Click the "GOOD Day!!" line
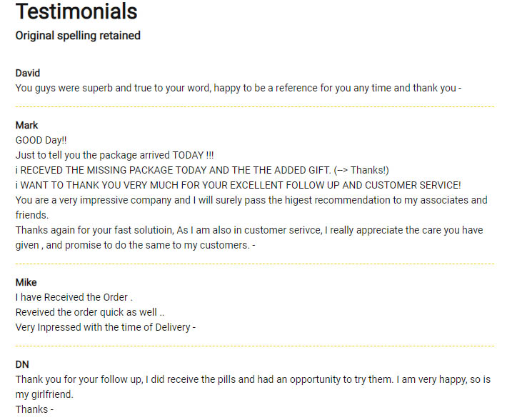 tap(41, 141)
